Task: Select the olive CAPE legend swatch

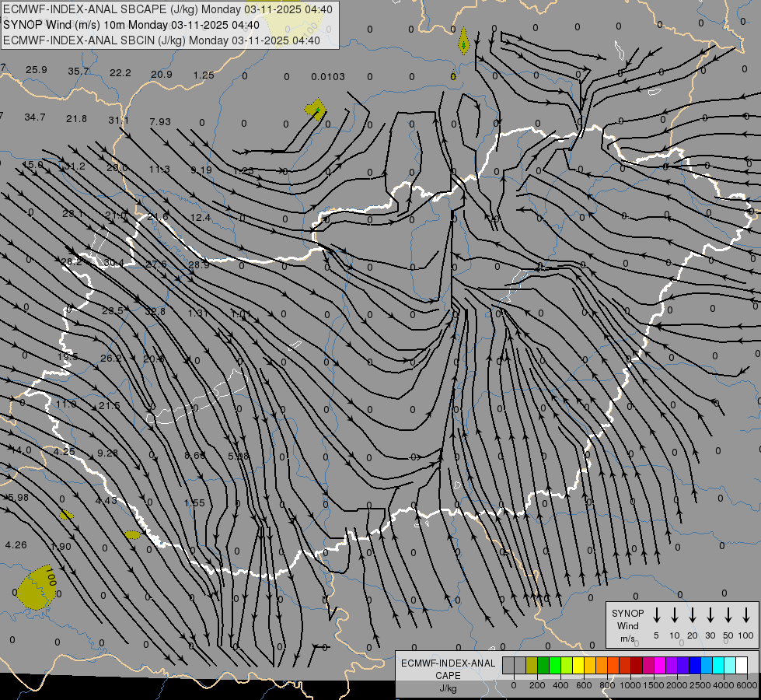Action: coord(532,665)
